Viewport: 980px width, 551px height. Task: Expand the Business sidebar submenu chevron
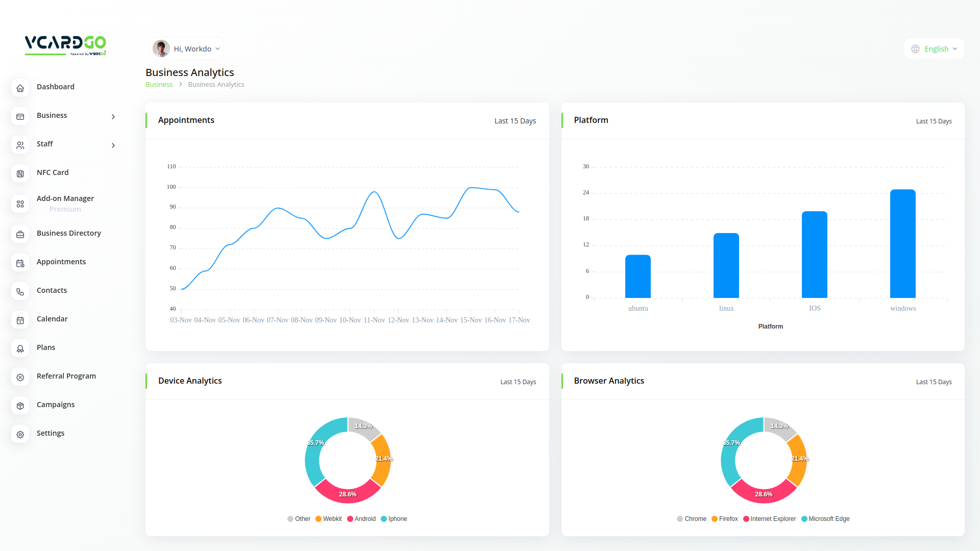point(113,117)
